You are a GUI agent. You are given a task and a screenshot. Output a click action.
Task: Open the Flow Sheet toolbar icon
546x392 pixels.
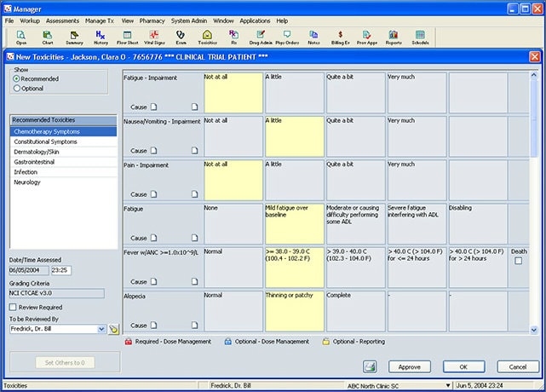pos(127,37)
